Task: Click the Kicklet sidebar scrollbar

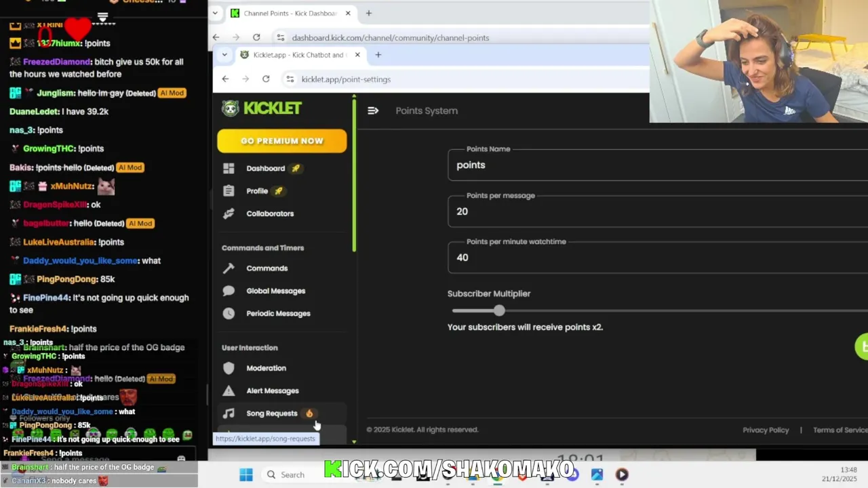Action: pos(354,176)
